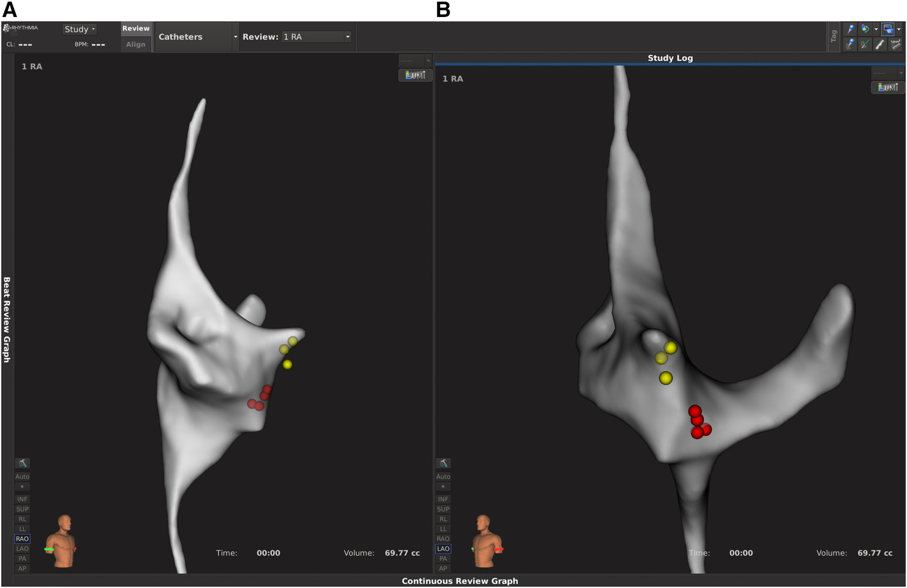Open the Study dropdown menu
Image resolution: width=907 pixels, height=588 pixels.
[79, 29]
